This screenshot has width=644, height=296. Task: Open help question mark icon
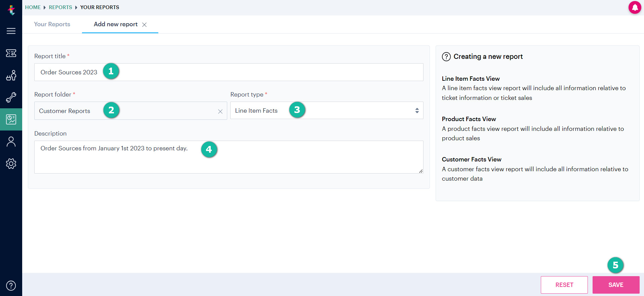point(11,286)
